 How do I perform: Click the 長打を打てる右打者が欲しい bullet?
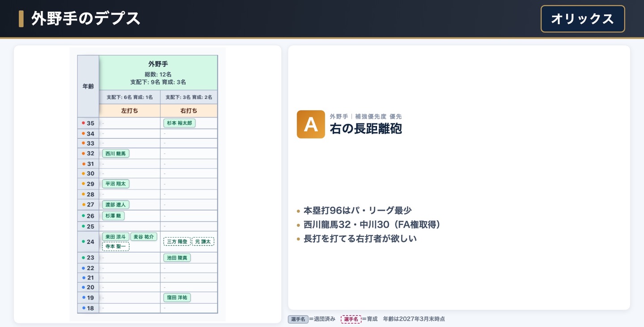[360, 239]
